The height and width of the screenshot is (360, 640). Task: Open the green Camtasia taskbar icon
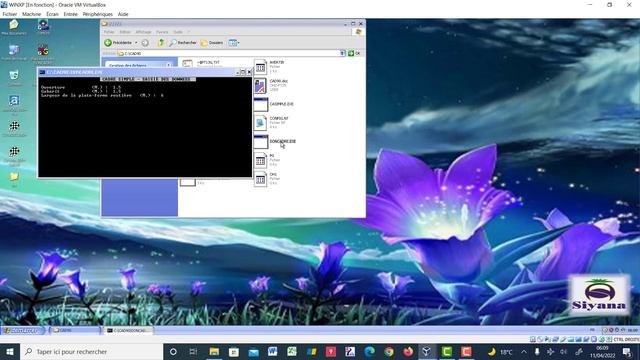point(447,351)
